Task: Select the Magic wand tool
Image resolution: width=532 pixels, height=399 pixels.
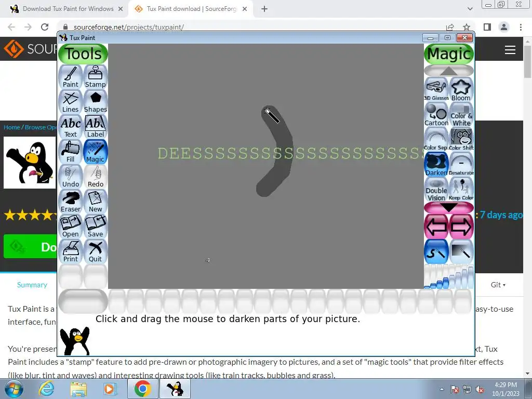Action: click(96, 152)
